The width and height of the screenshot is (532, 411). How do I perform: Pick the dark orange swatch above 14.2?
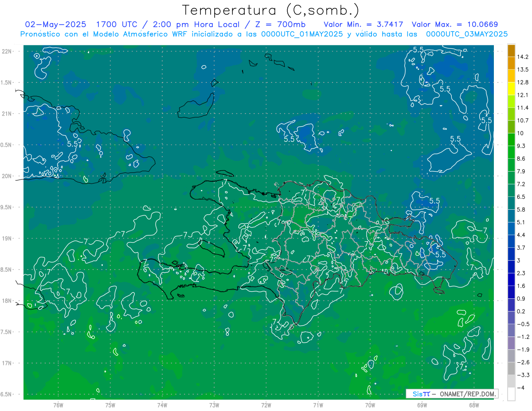pyautogui.click(x=511, y=51)
